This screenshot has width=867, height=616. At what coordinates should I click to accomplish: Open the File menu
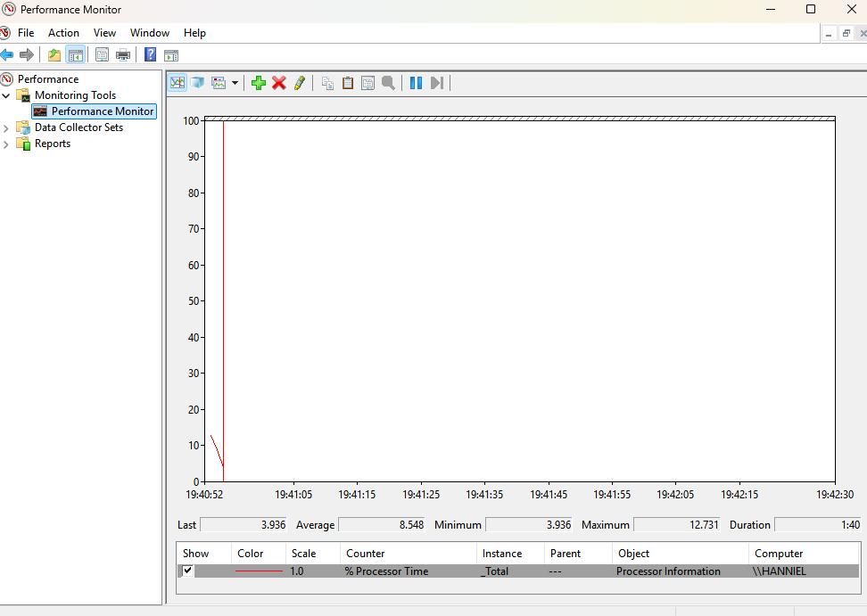26,33
